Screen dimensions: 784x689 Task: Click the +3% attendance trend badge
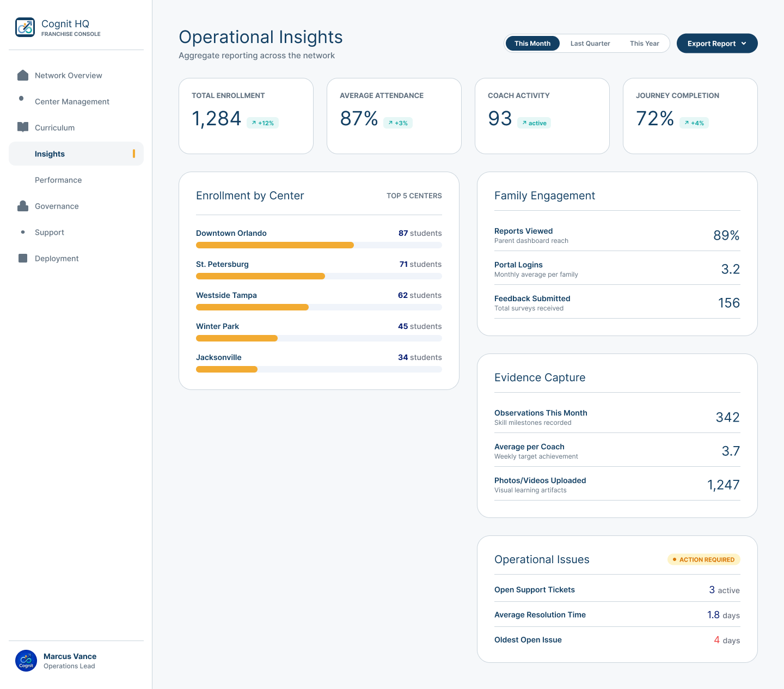tap(398, 123)
